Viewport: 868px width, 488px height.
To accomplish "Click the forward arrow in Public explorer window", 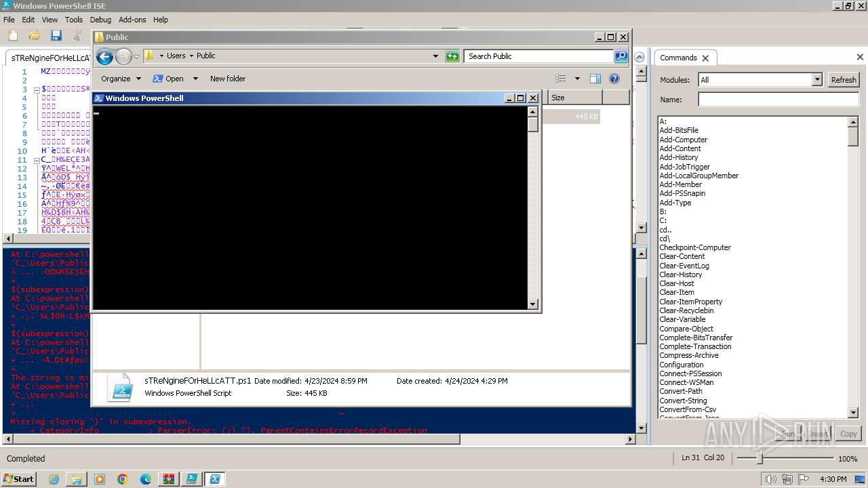I will pyautogui.click(x=123, y=56).
